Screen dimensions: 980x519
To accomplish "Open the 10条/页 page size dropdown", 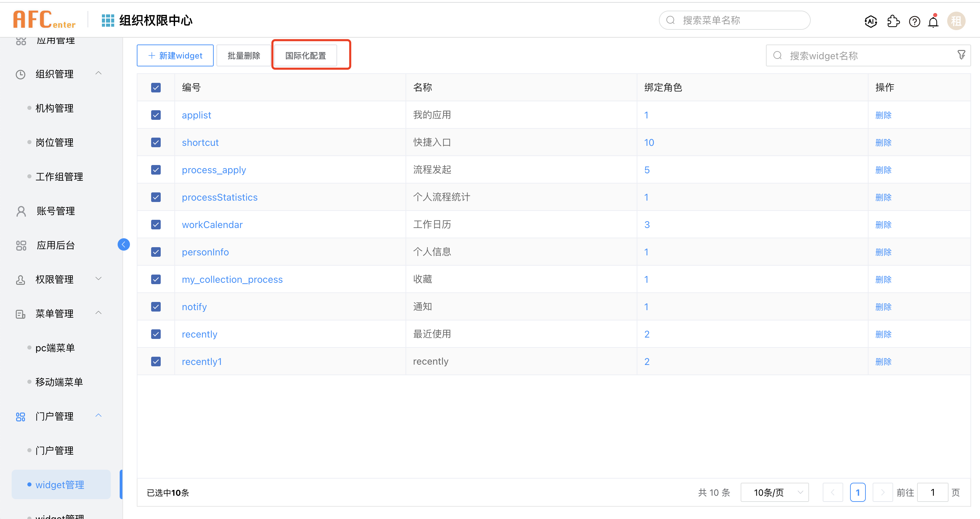I will click(x=774, y=492).
